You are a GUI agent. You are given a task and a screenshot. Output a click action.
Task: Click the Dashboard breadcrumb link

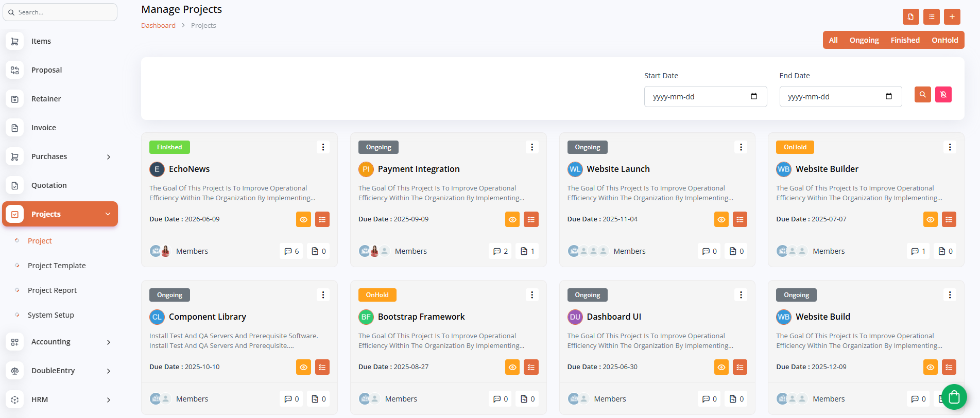[x=158, y=26]
